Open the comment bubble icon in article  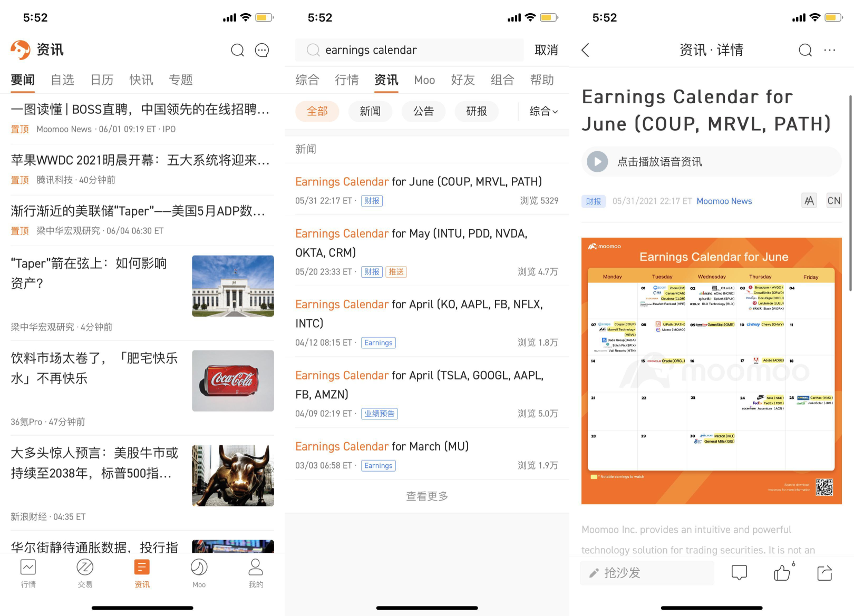click(x=739, y=573)
